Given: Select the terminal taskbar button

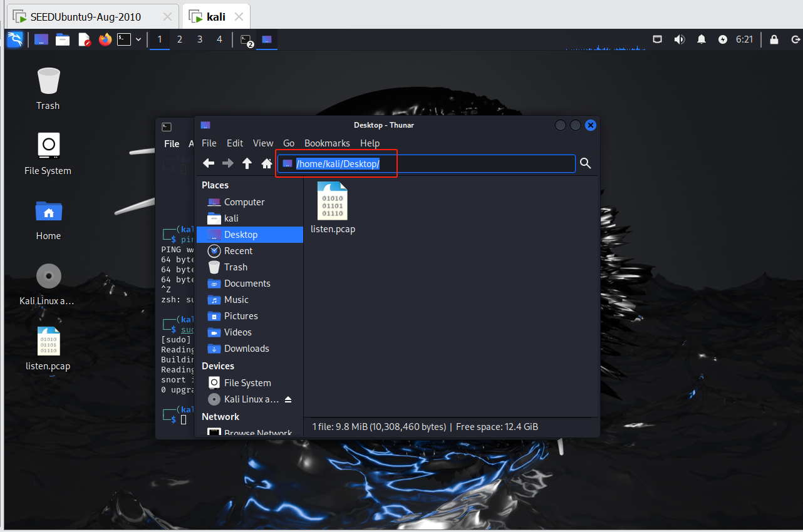Looking at the screenshot, I should pos(246,40).
